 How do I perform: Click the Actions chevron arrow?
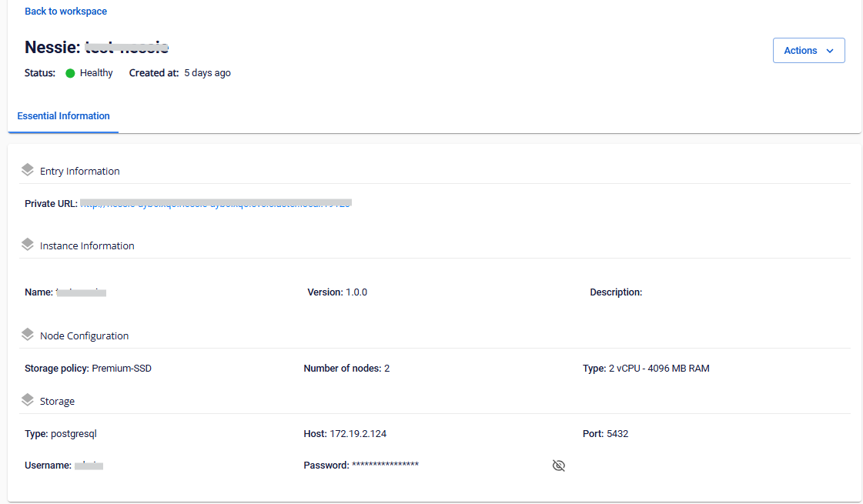[x=830, y=51]
